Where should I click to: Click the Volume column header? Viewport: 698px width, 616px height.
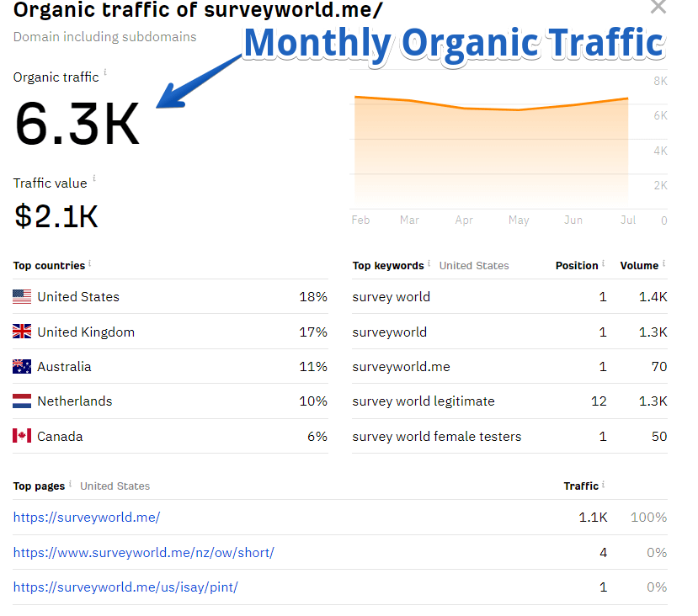[x=639, y=266]
